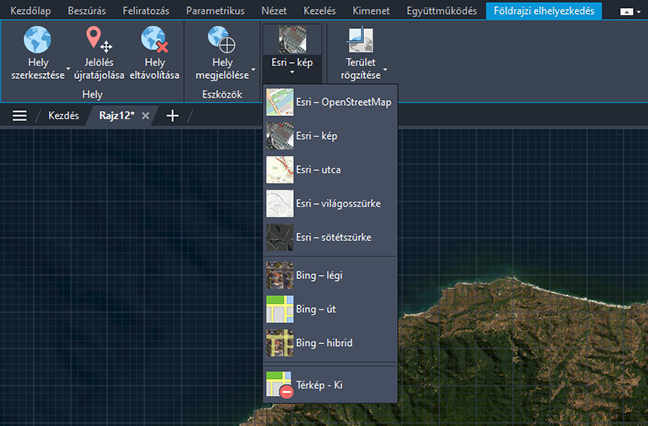Choose Esri – utca map style
This screenshot has width=648, height=426.
click(x=330, y=170)
